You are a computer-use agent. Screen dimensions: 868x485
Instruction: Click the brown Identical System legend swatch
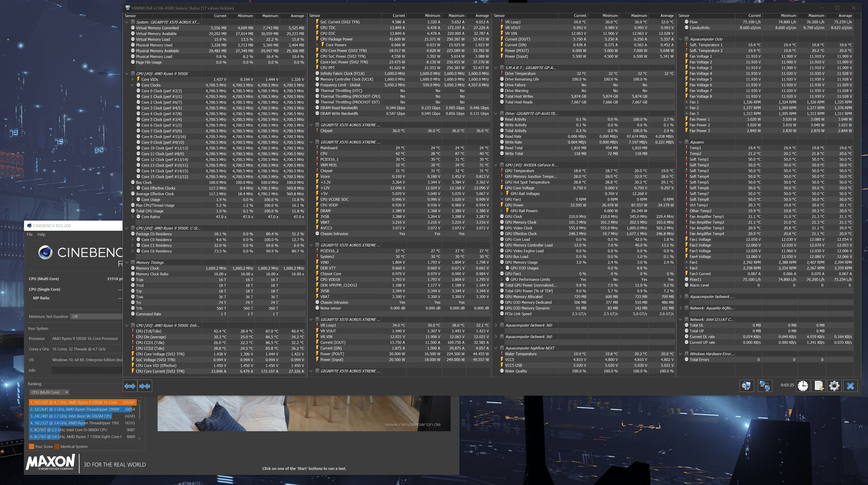click(57, 447)
